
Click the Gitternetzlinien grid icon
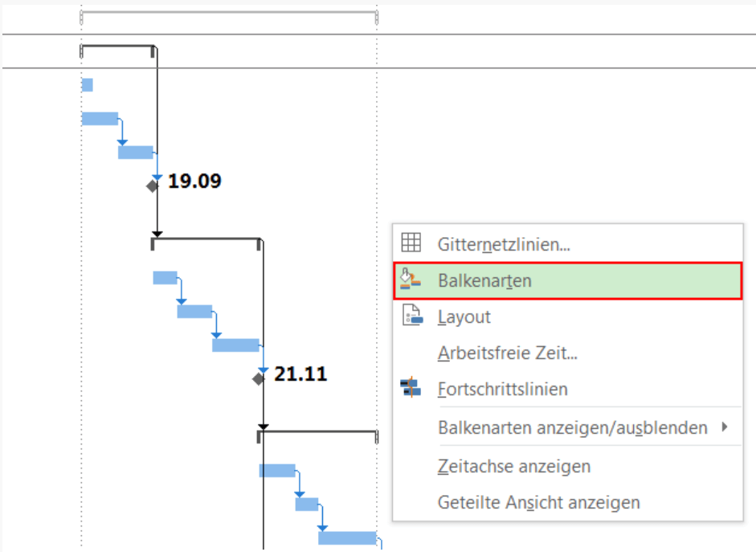[411, 243]
